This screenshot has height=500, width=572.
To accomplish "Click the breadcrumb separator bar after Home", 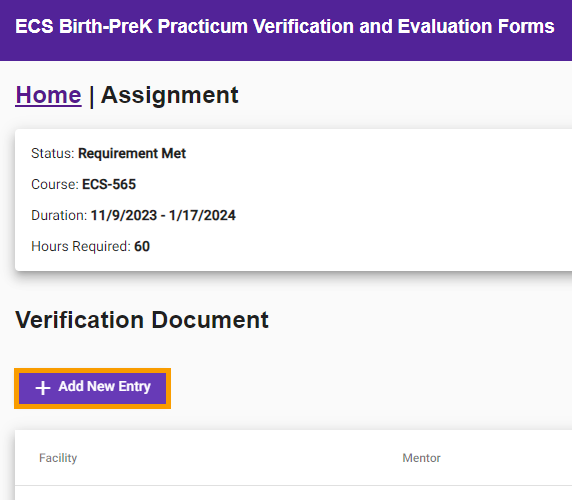I will [x=91, y=97].
